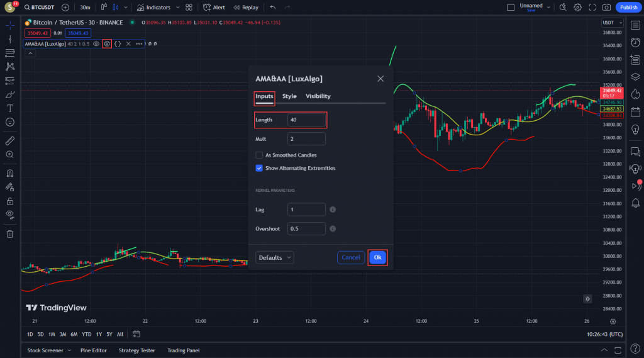Viewport: 644px width, 358px height.
Task: Show the Lag info tooltip icon
Action: (333, 210)
